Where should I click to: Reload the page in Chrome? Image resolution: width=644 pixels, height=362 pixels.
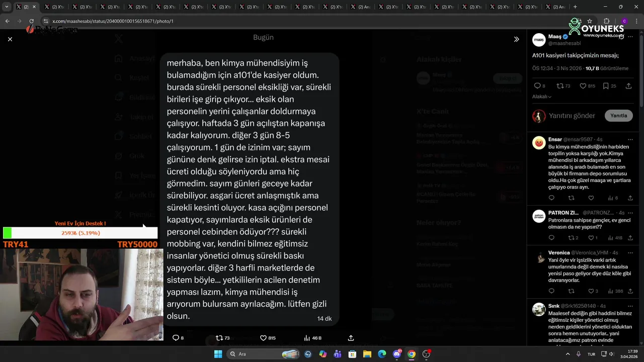pyautogui.click(x=31, y=21)
